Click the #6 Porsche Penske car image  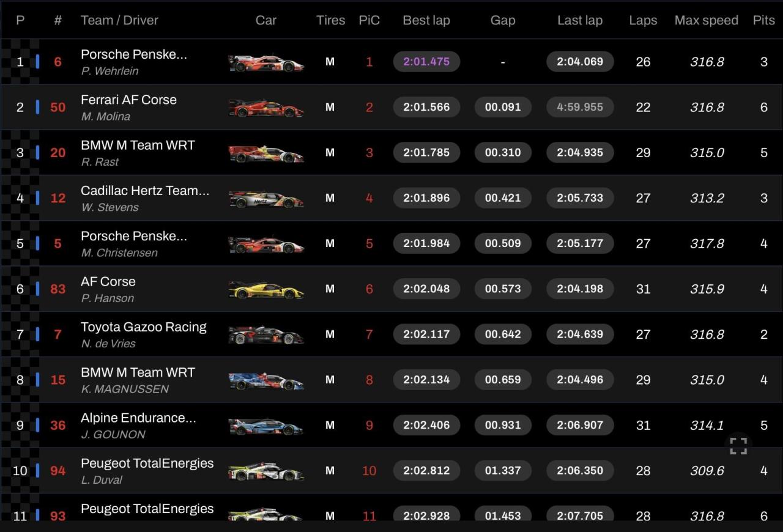(265, 62)
